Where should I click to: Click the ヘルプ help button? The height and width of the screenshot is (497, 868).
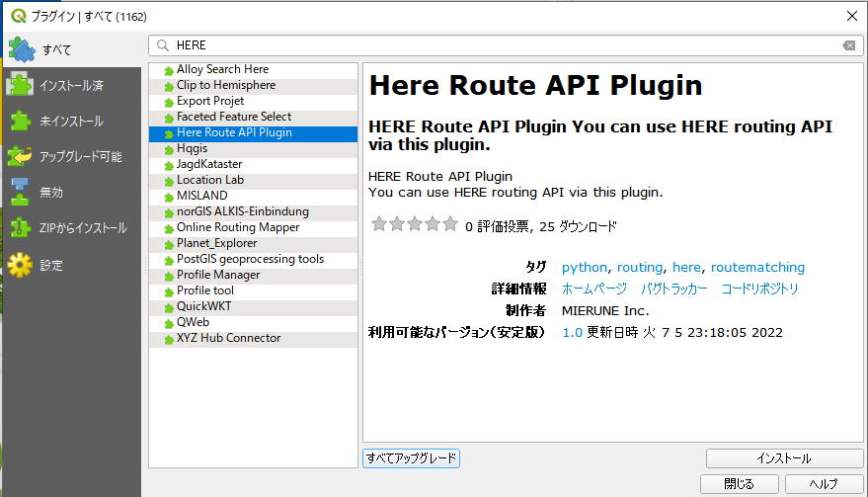(x=824, y=484)
